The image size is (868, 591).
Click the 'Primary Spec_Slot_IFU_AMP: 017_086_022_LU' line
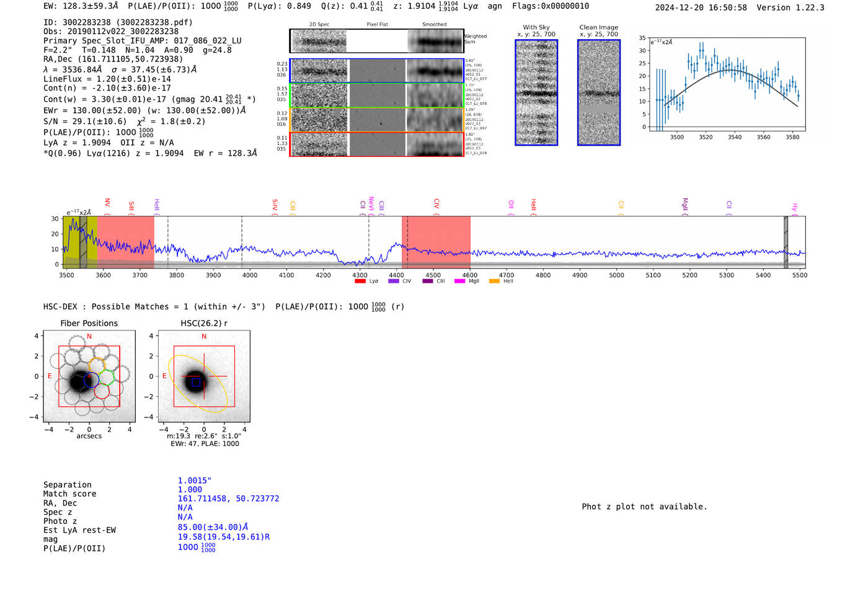(x=143, y=41)
